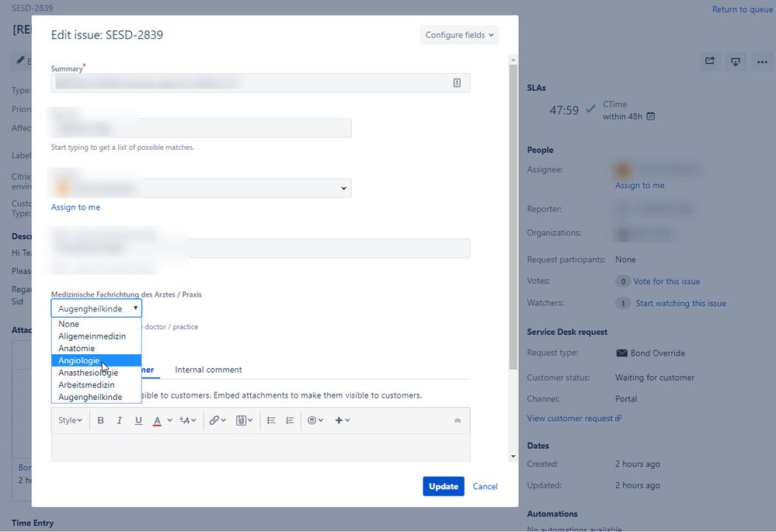Select Arbeitsmedizin option
This screenshot has width=776, height=532.
(x=96, y=384)
